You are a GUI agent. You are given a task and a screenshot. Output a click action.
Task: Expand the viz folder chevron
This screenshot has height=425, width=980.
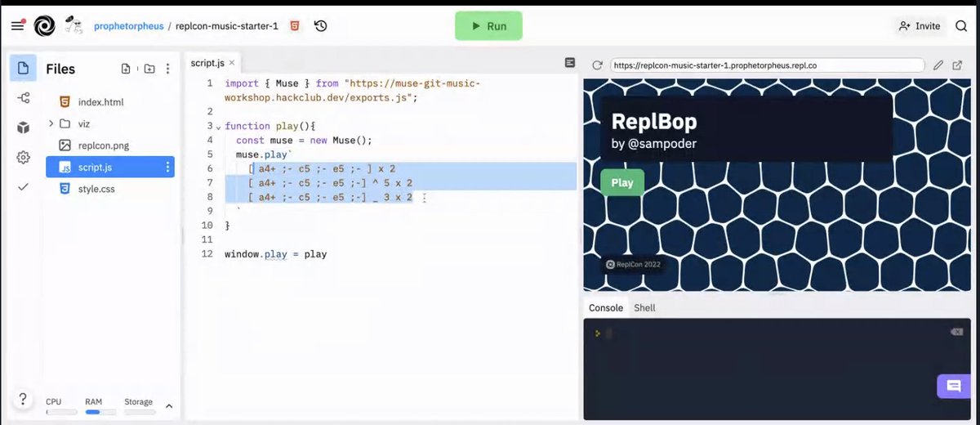pos(51,123)
